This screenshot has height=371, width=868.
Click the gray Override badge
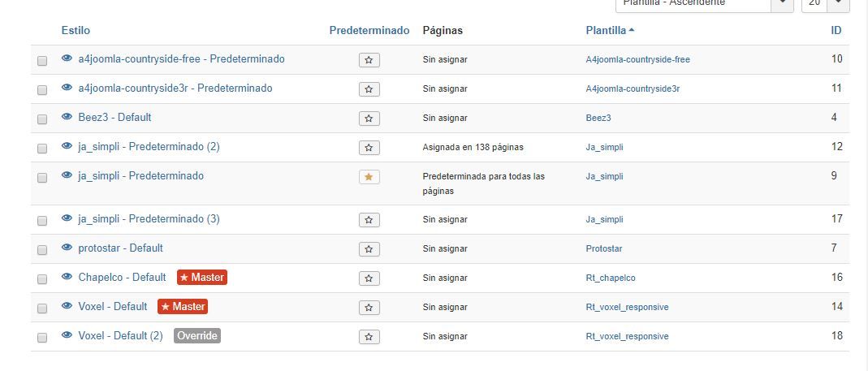[197, 335]
